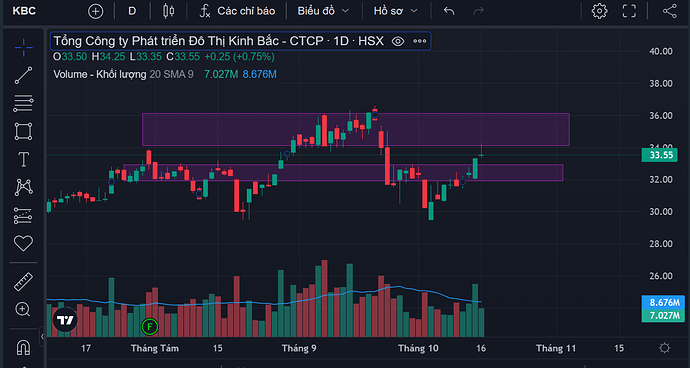This screenshot has width=690, height=368.
Task: Open Các chỉ báo indicators menu
Action: [237, 11]
